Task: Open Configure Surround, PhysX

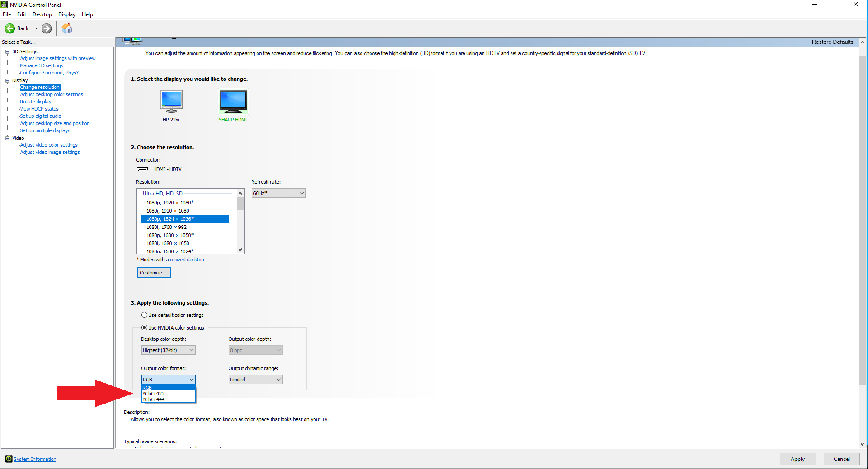Action: tap(49, 73)
